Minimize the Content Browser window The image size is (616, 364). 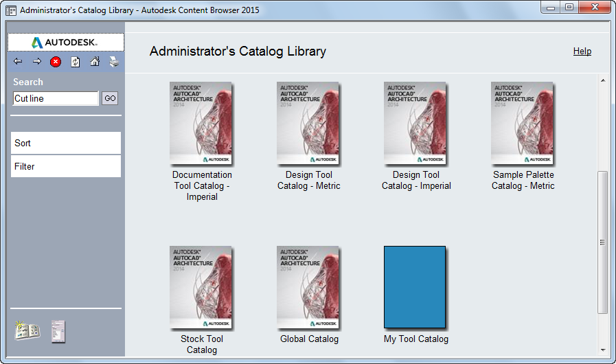[551, 8]
